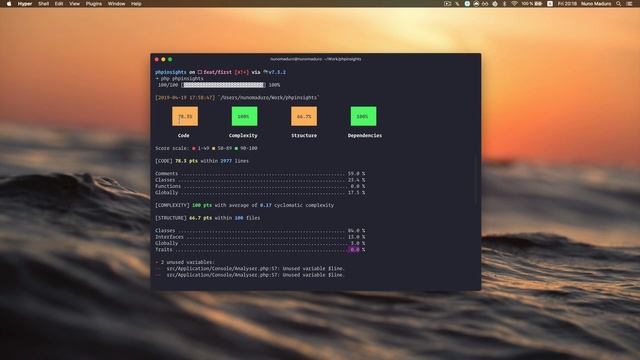Click the '[STRUCTURE]' summary line

tap(207, 218)
